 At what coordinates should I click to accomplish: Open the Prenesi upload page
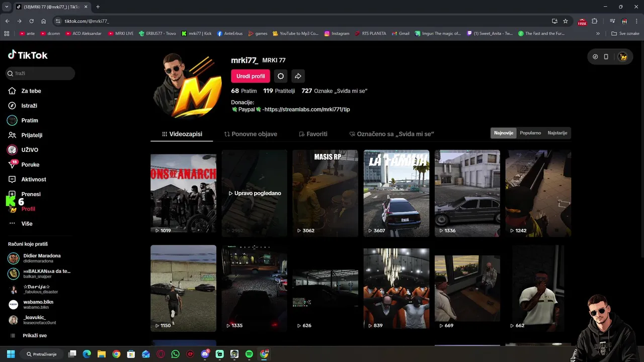pos(31,194)
